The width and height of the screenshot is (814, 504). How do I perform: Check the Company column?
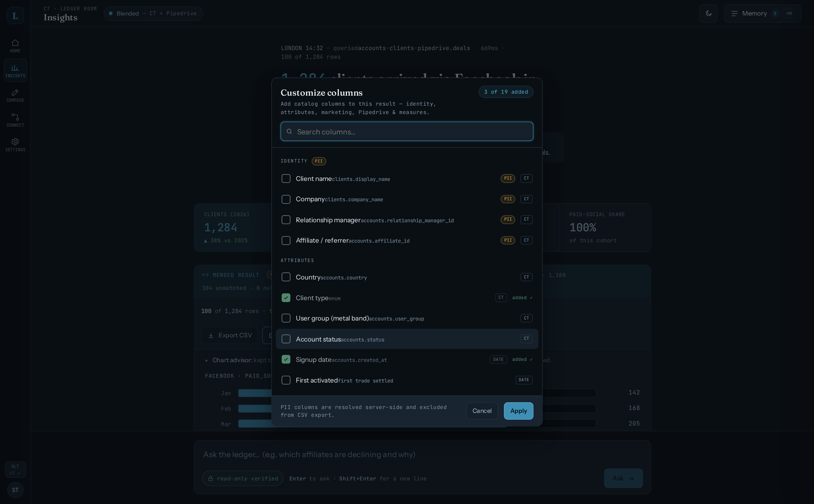pyautogui.click(x=286, y=199)
